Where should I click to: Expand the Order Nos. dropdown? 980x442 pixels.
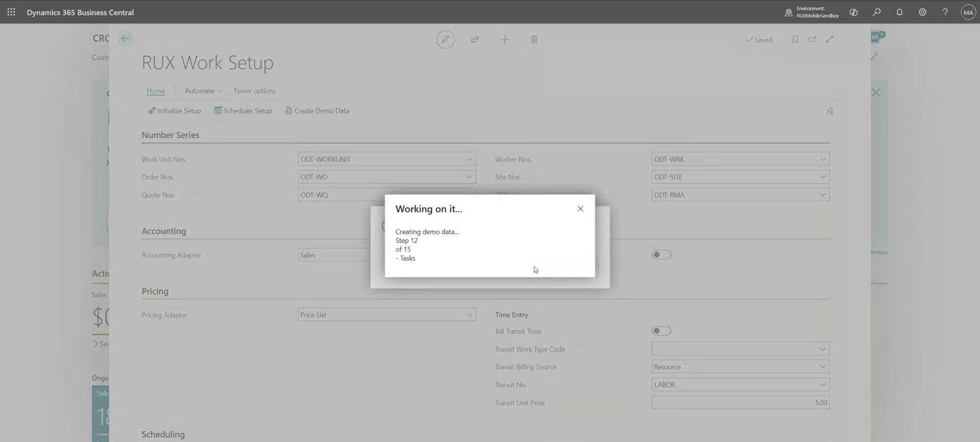(x=469, y=177)
